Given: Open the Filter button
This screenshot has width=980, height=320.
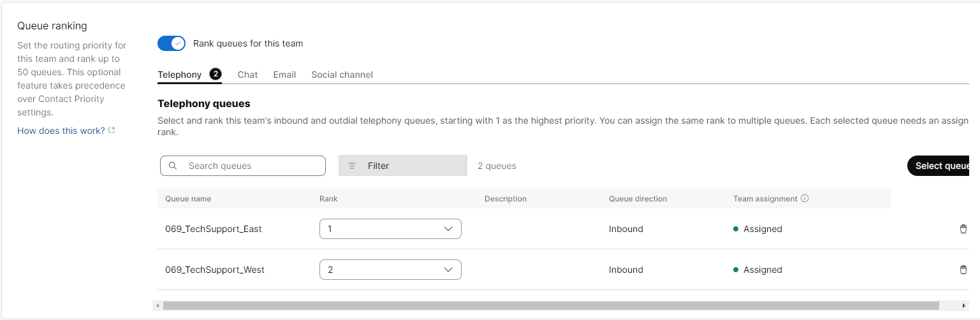Looking at the screenshot, I should pyautogui.click(x=403, y=166).
